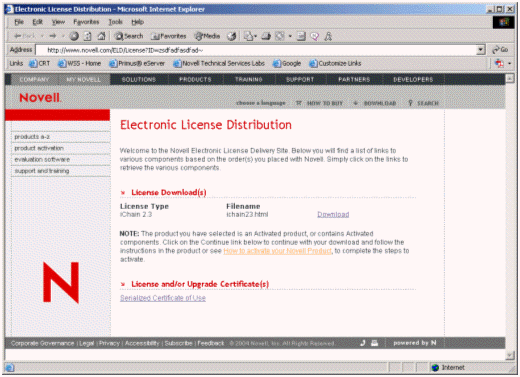Viewport: 520px width, 377px height.
Task: Click SEARCH header link
Action: [423, 103]
